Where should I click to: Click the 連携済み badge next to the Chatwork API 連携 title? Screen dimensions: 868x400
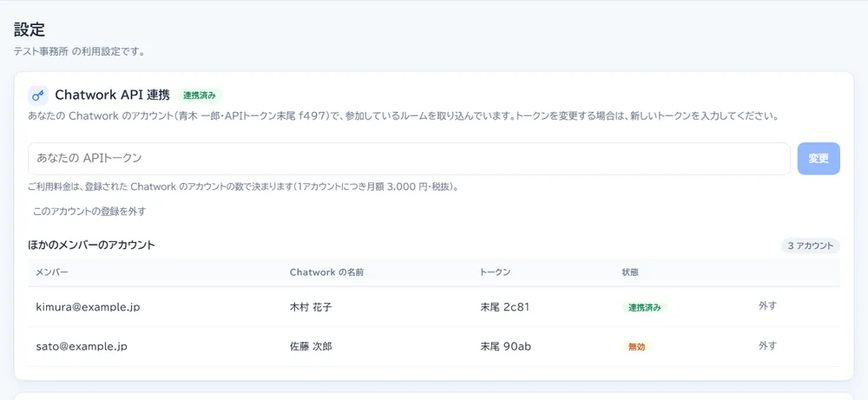pyautogui.click(x=200, y=95)
